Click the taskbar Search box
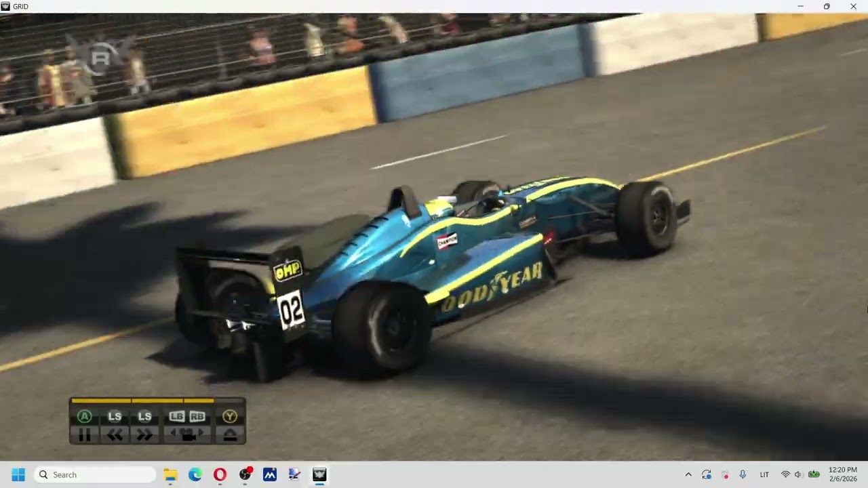Viewport: 868px width, 488px height. click(95, 474)
